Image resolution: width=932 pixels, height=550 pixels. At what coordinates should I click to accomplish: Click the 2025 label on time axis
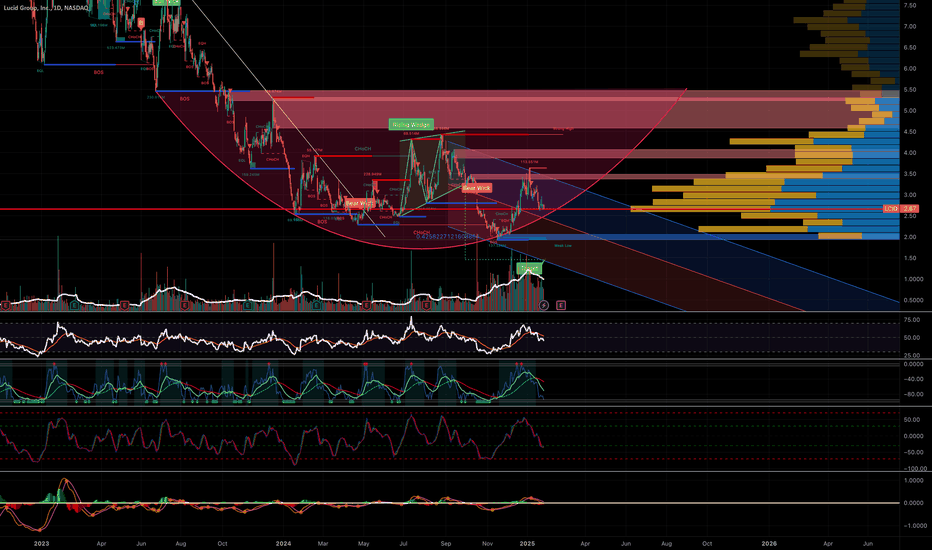[x=528, y=543]
